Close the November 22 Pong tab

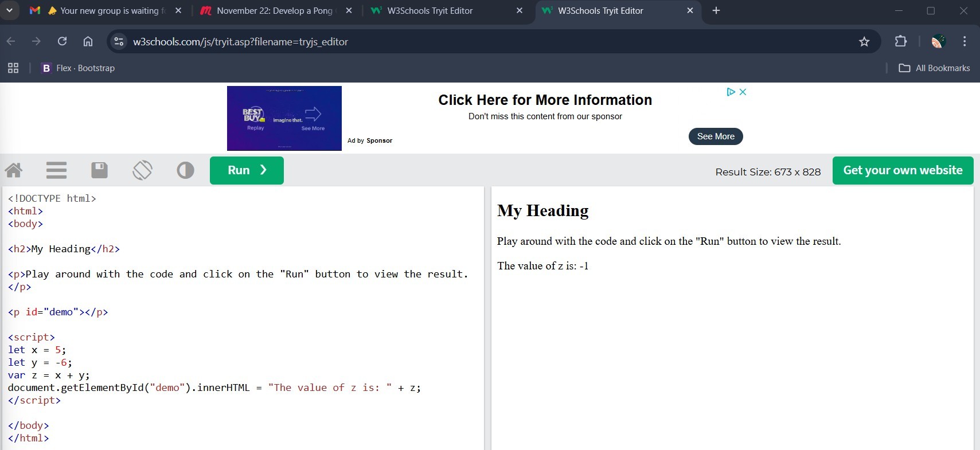point(349,10)
